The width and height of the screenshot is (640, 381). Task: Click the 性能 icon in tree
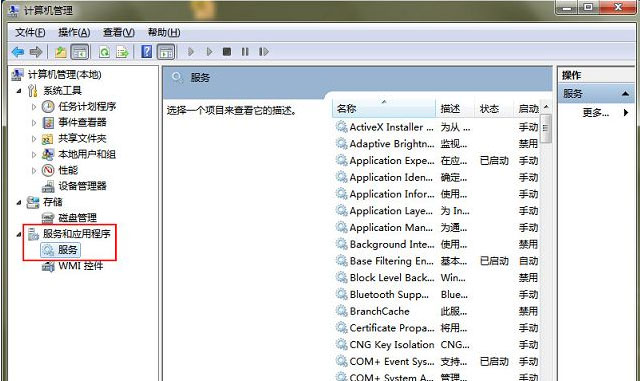click(48, 170)
